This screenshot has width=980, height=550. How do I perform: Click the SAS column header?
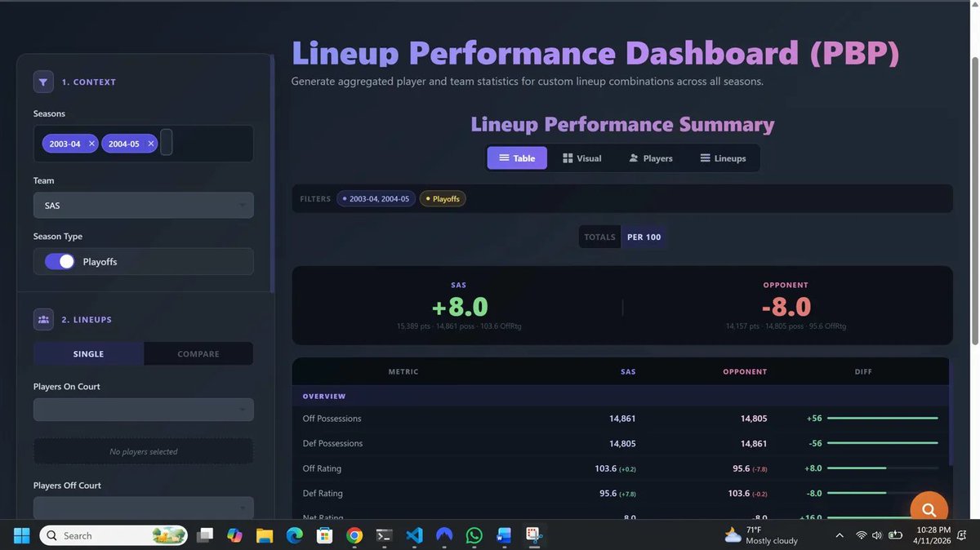pos(628,371)
